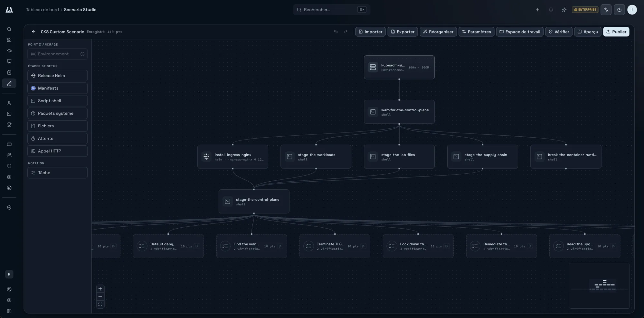
Task: Click the Vérifier button
Action: click(559, 32)
